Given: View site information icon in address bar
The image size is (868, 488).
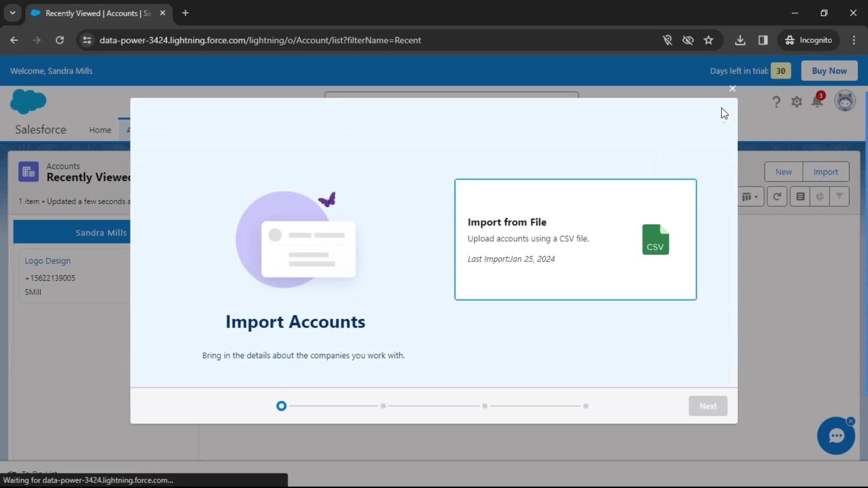Looking at the screenshot, I should coord(87,40).
